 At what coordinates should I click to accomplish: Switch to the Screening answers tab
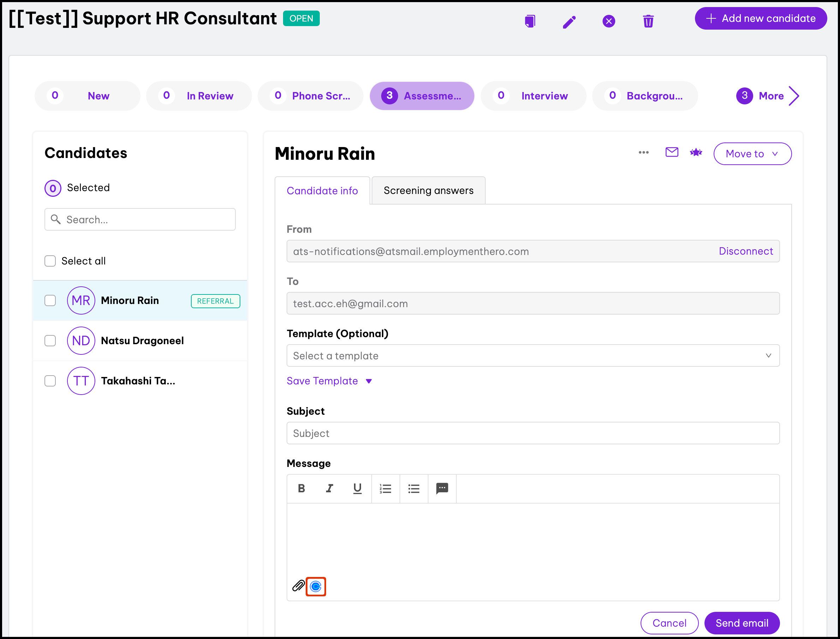point(428,190)
